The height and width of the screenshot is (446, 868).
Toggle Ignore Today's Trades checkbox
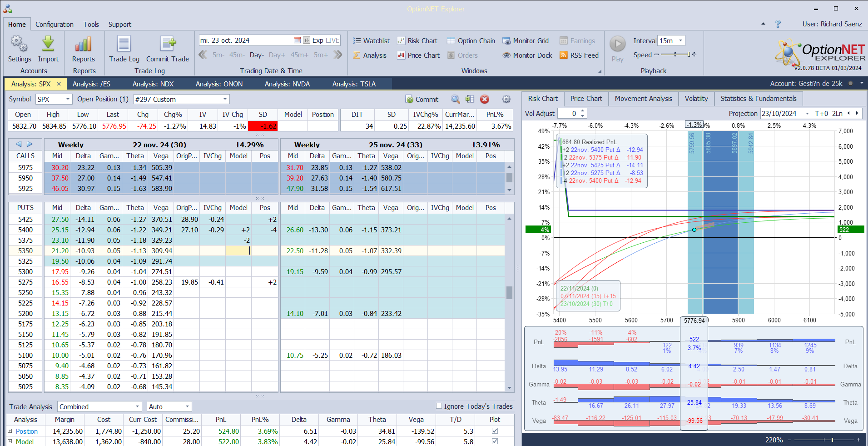click(439, 406)
